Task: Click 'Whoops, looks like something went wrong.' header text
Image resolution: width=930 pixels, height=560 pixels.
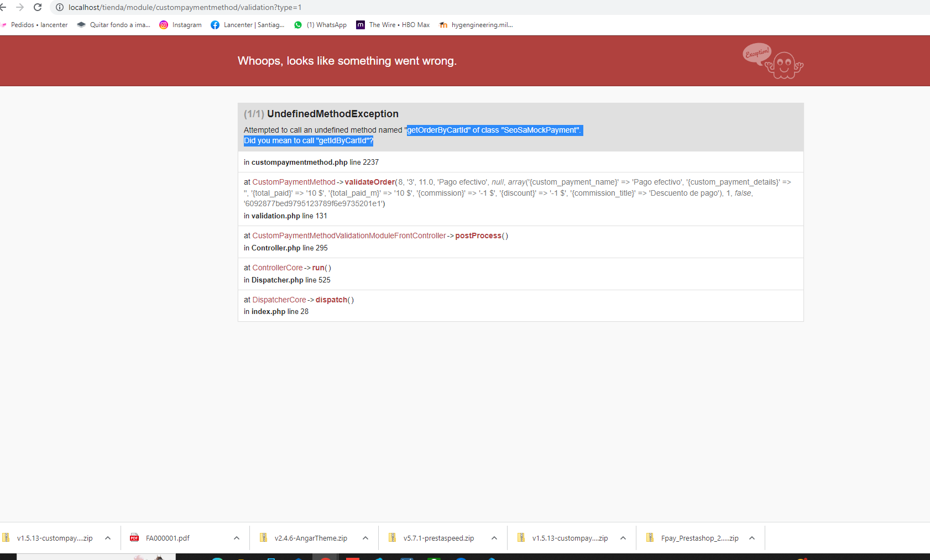Action: (x=347, y=61)
